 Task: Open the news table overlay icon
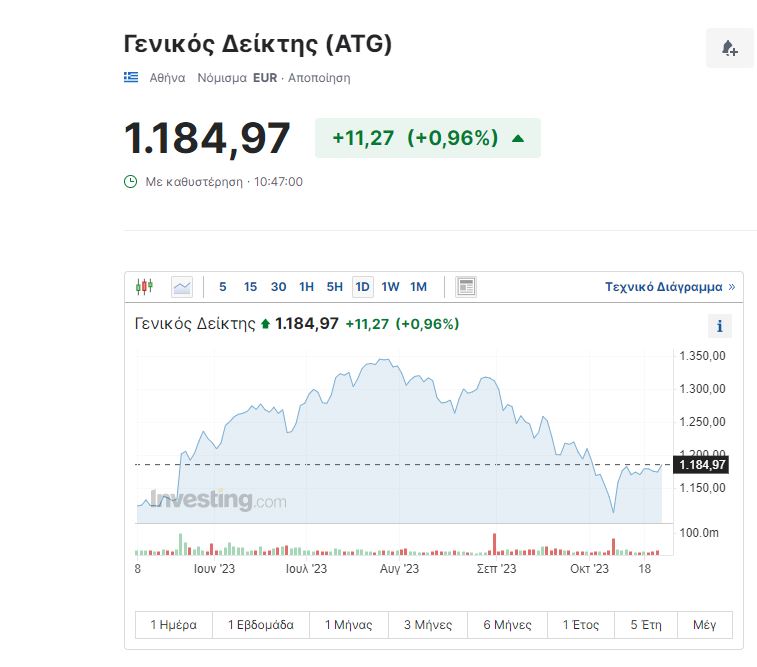[465, 287]
